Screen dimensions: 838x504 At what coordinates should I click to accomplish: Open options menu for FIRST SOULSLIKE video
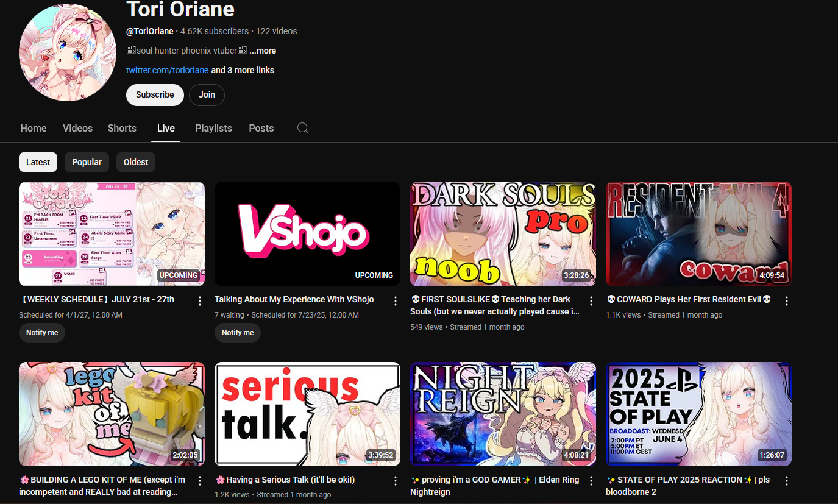(x=591, y=301)
